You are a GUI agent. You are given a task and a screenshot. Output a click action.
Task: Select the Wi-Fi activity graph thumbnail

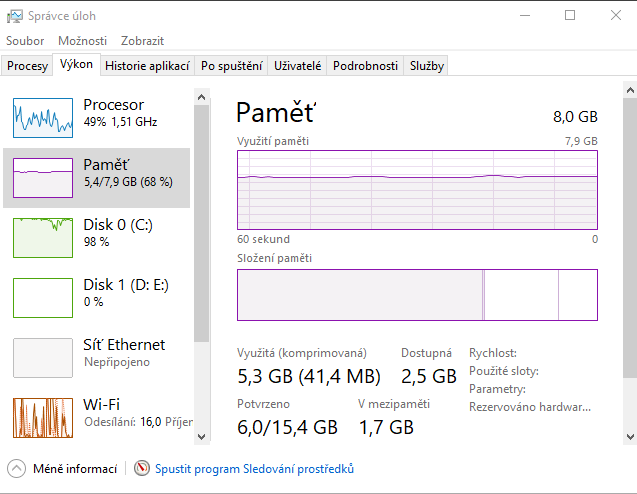[x=43, y=417]
